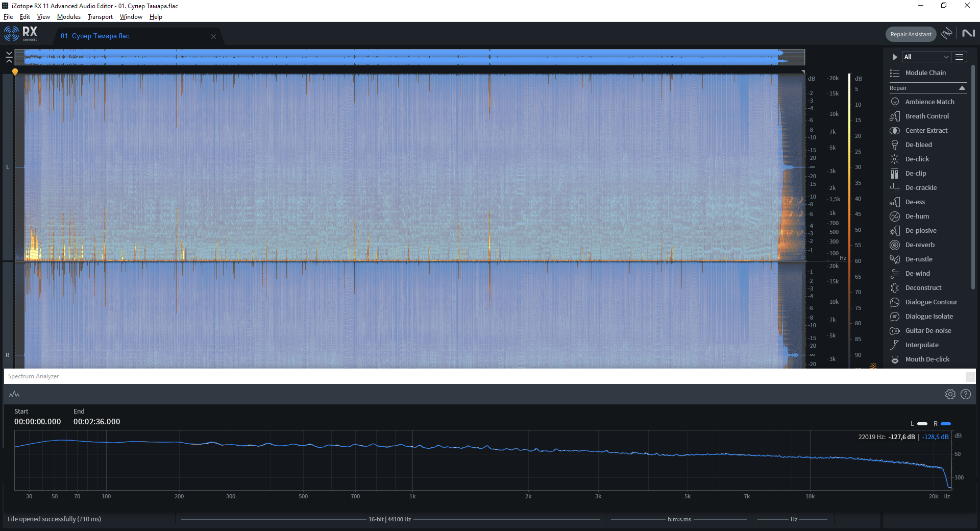Open the File menu
Viewport: 980px width, 531px height.
click(8, 17)
